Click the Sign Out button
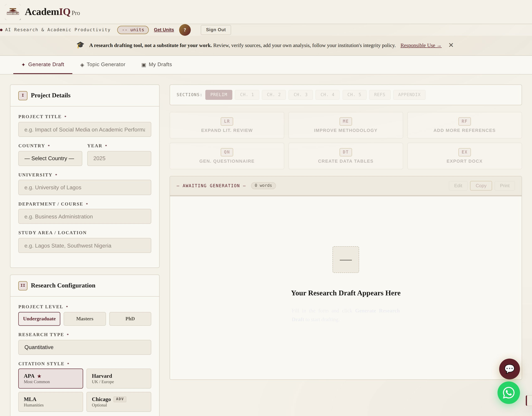This screenshot has height=416, width=532. (x=216, y=30)
